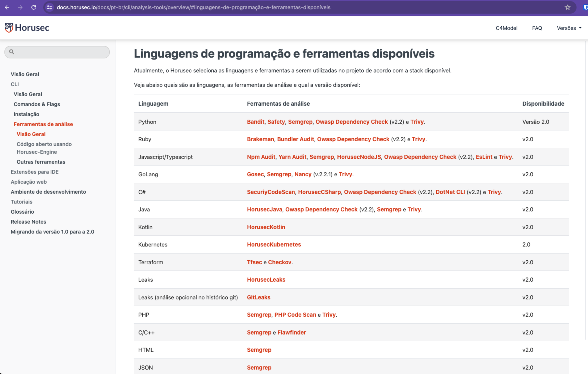
Task: Open the HorusecJava link
Action: click(264, 209)
